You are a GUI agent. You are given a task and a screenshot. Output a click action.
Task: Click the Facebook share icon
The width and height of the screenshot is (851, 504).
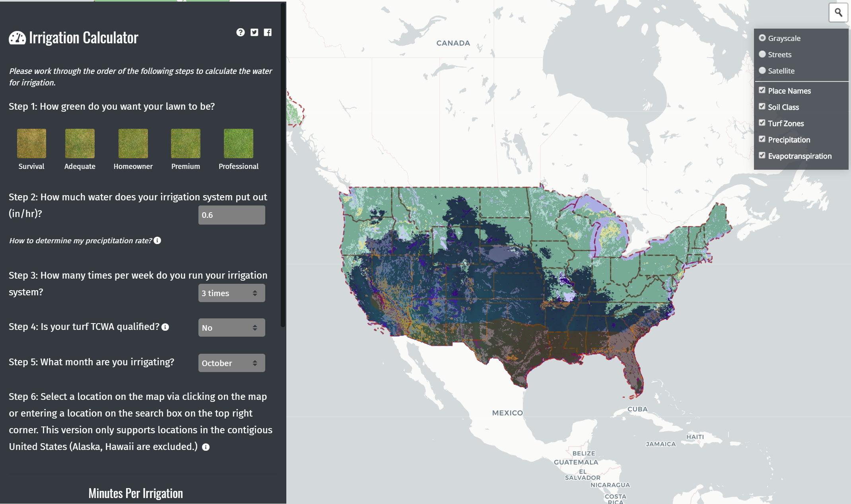(x=268, y=32)
